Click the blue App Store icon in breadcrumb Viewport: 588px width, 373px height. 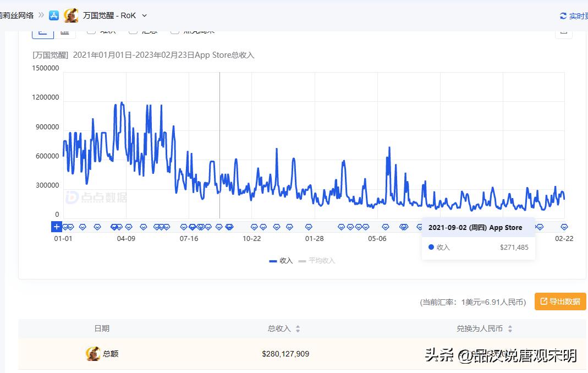[x=53, y=15]
